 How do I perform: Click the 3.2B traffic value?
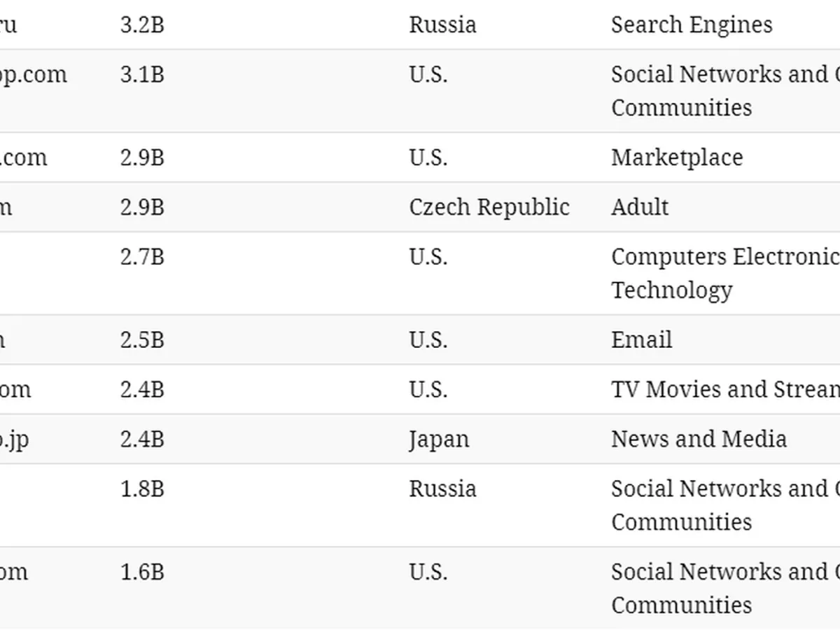click(142, 24)
